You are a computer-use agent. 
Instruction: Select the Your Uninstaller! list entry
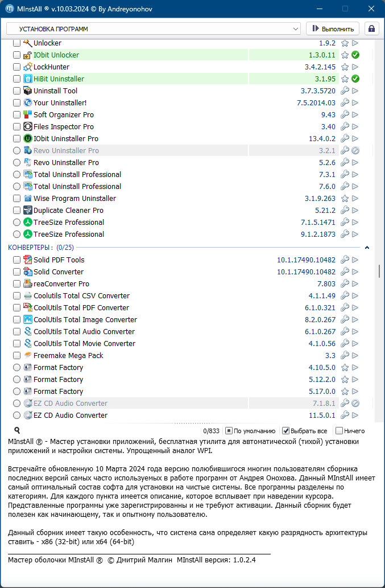click(60, 103)
